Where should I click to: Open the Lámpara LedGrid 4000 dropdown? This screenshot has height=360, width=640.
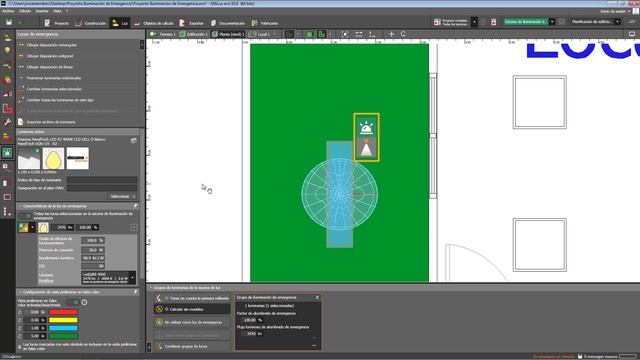109,278
